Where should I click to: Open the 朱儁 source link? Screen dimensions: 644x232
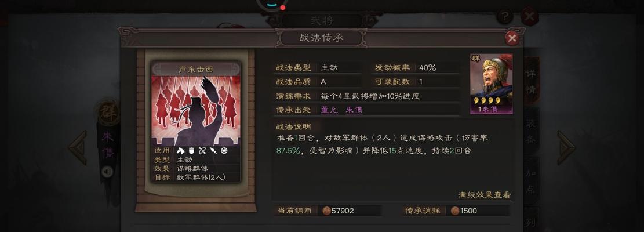point(354,110)
